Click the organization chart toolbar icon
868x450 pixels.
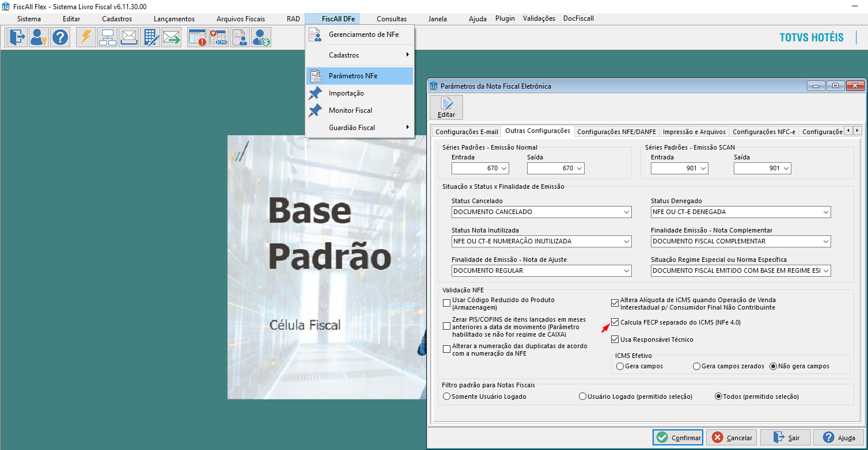pos(108,37)
